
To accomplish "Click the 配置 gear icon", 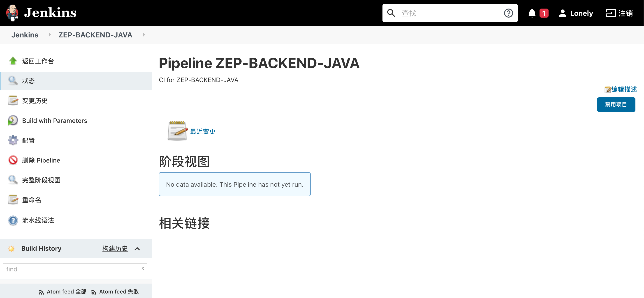I will pyautogui.click(x=13, y=140).
